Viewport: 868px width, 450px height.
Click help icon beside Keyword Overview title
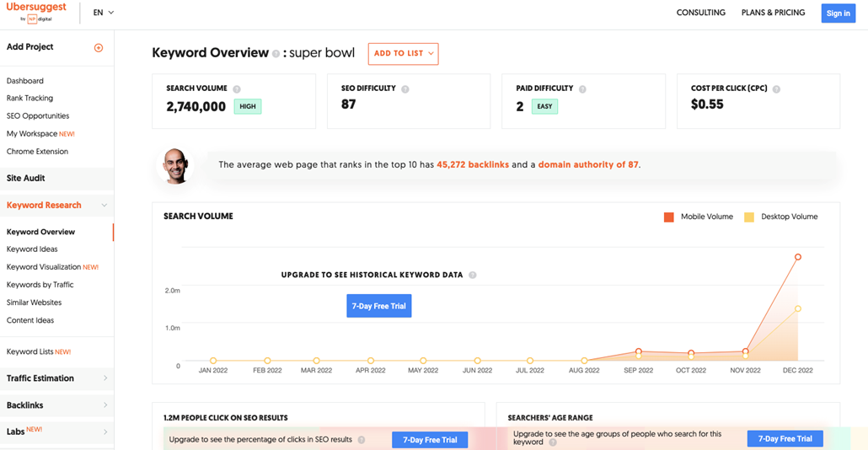(276, 54)
